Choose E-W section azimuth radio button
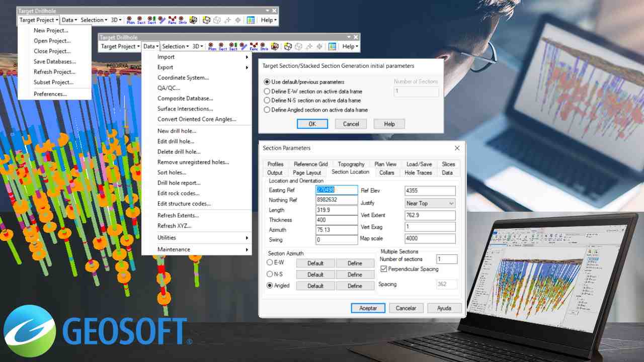This screenshot has height=362, width=644. click(270, 262)
